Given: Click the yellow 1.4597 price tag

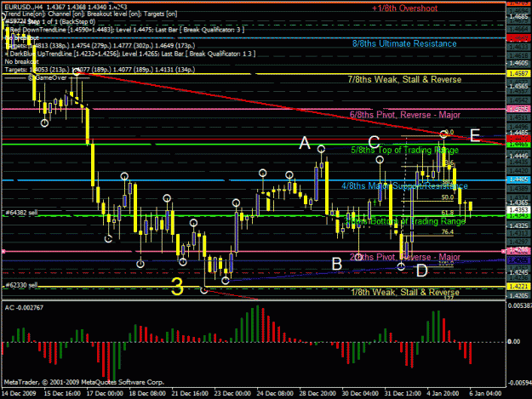Looking at the screenshot, I should (x=518, y=73).
